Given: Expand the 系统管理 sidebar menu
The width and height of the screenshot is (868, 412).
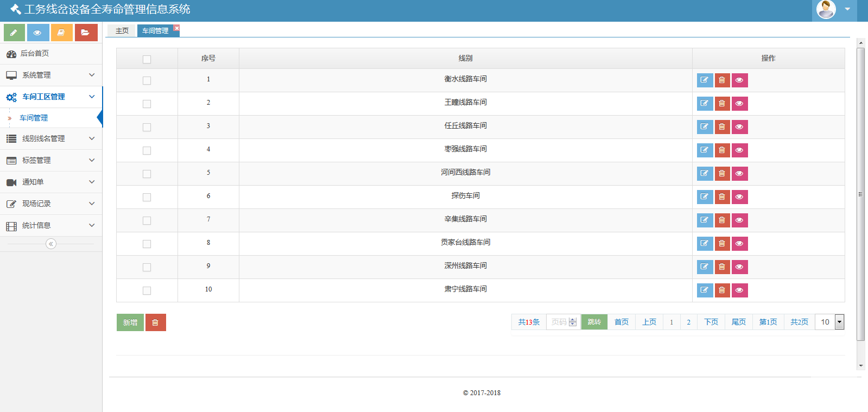Looking at the screenshot, I should (x=51, y=75).
